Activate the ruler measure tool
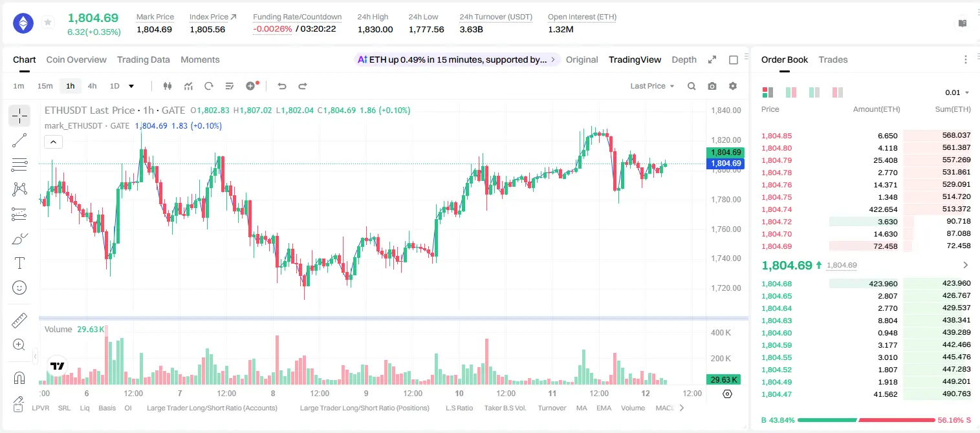 coord(19,321)
